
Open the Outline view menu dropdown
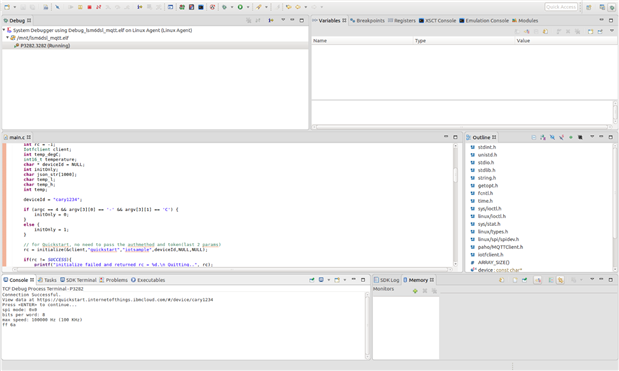click(x=592, y=137)
